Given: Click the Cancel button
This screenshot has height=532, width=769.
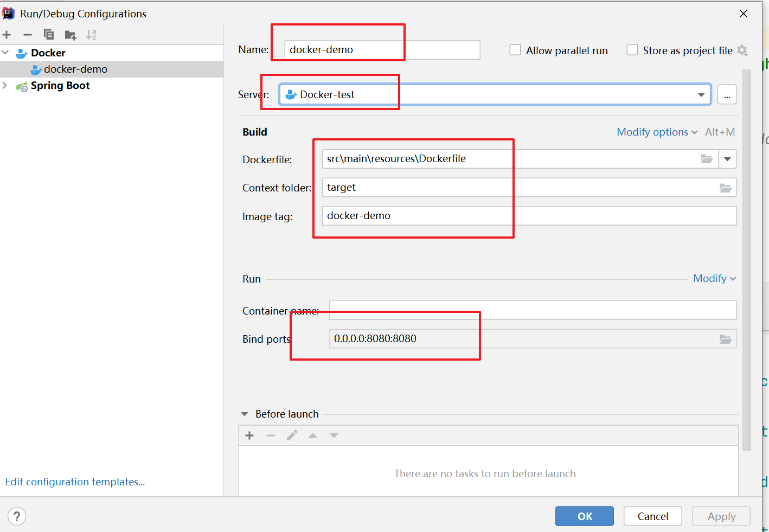Looking at the screenshot, I should [653, 516].
